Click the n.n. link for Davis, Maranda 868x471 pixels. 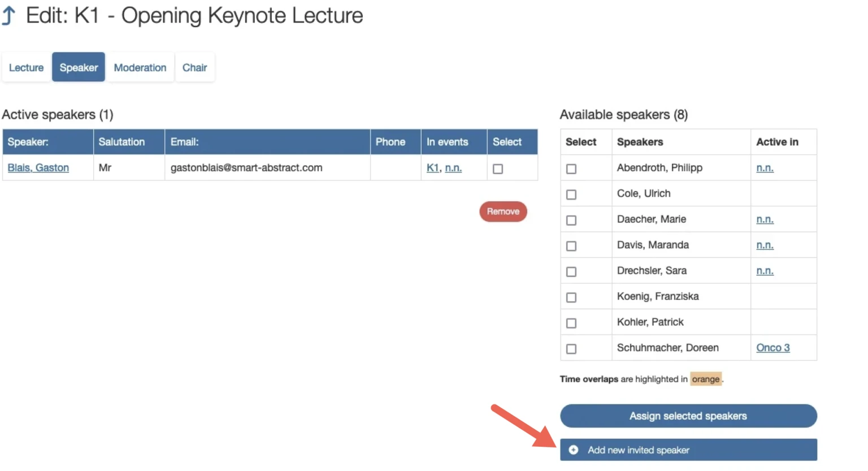pos(765,245)
